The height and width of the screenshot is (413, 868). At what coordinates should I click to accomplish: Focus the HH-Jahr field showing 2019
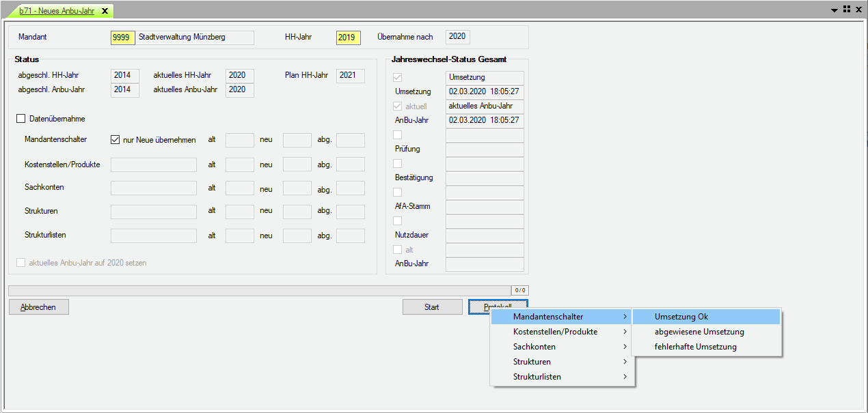[x=348, y=38]
